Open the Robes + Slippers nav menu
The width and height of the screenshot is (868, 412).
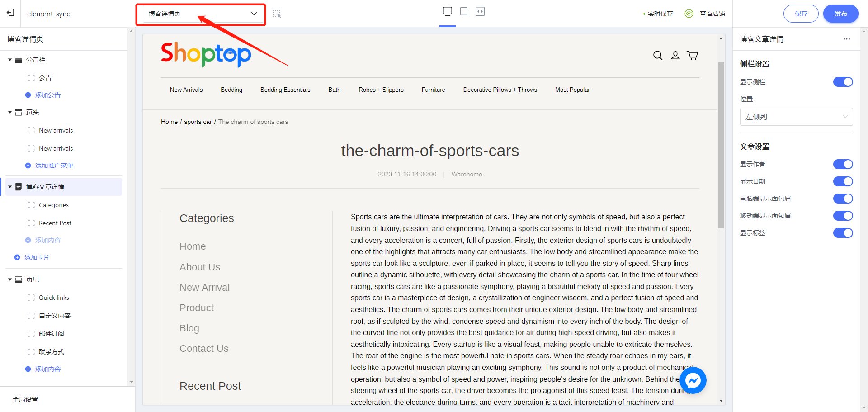coord(381,90)
